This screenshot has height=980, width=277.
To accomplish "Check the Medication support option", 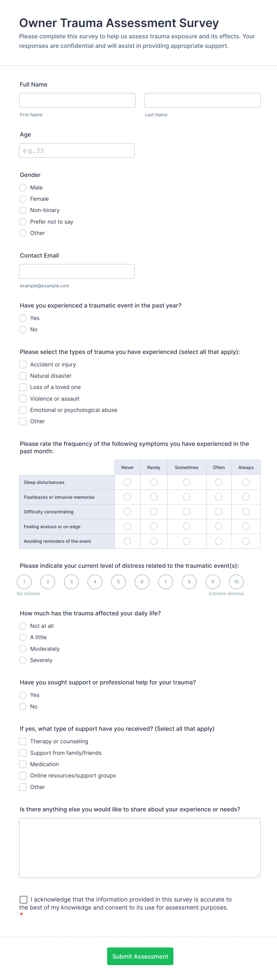I will click(x=22, y=764).
